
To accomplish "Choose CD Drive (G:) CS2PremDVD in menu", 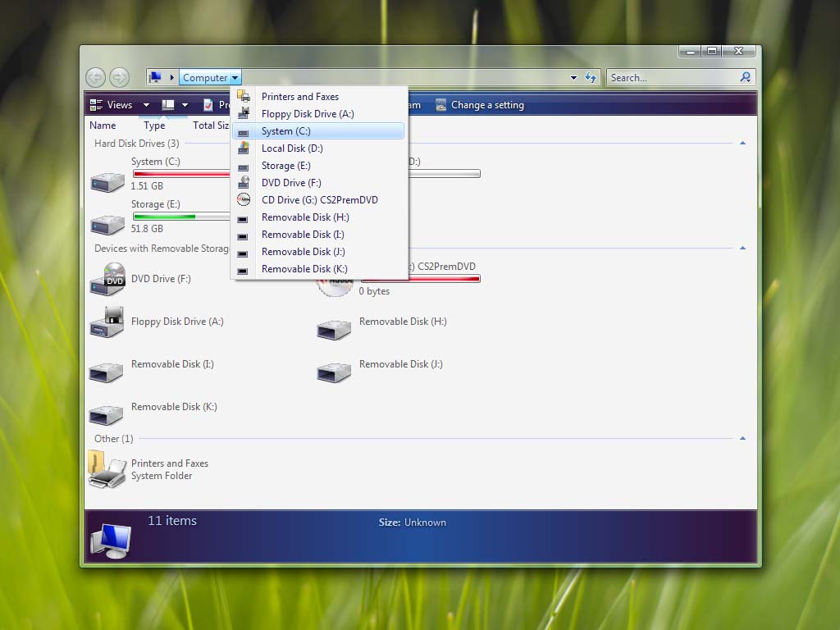I will (x=319, y=200).
